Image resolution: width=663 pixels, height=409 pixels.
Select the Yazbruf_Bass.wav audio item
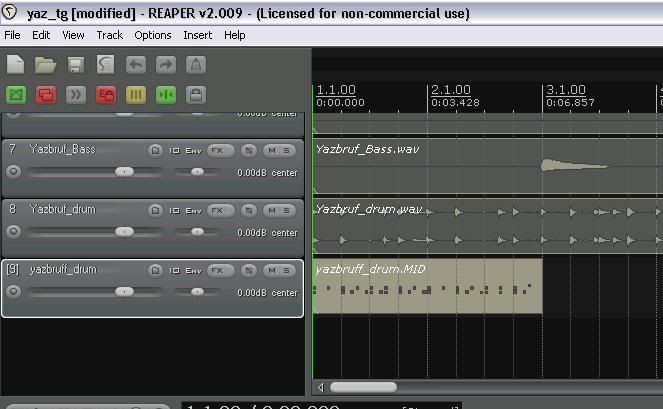(x=488, y=167)
